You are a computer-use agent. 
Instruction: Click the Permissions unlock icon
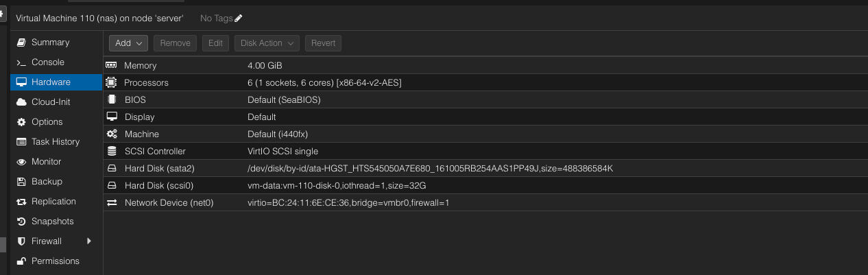(21, 261)
